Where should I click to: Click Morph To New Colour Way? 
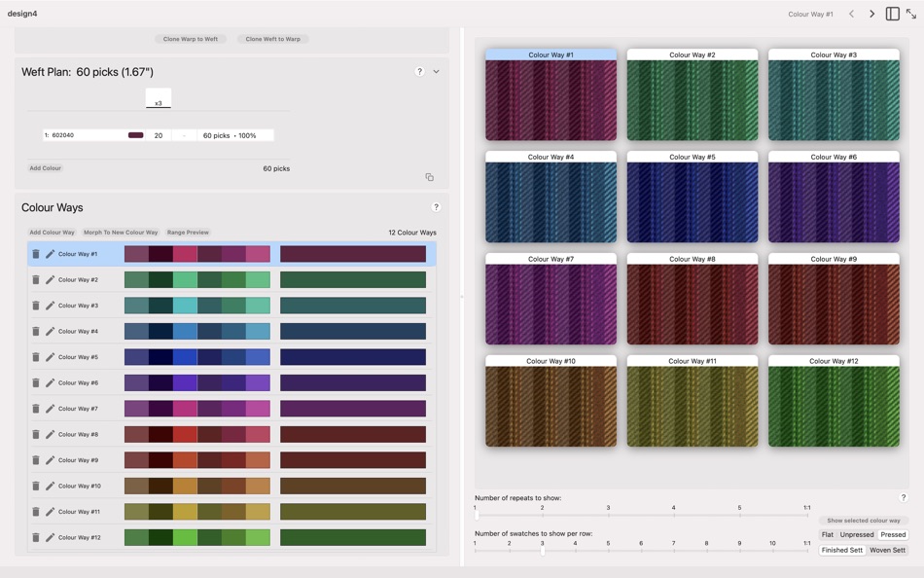tap(121, 233)
